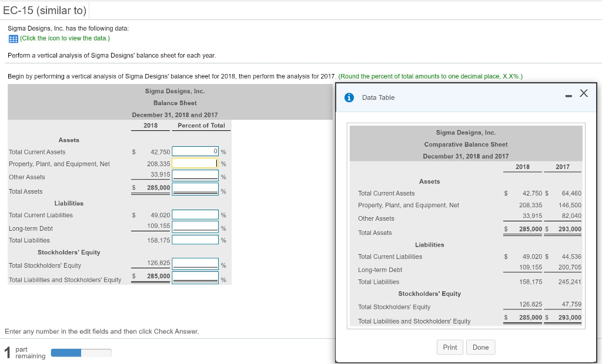
Task: Click the Long-term Debt label in Data Table
Action: [x=380, y=270]
